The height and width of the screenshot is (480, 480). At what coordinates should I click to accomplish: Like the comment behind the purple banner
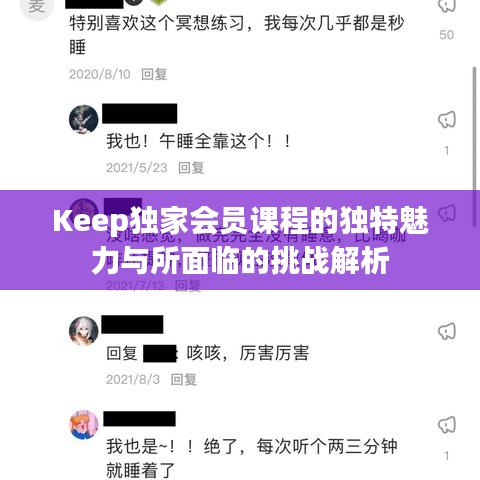[x=447, y=213]
